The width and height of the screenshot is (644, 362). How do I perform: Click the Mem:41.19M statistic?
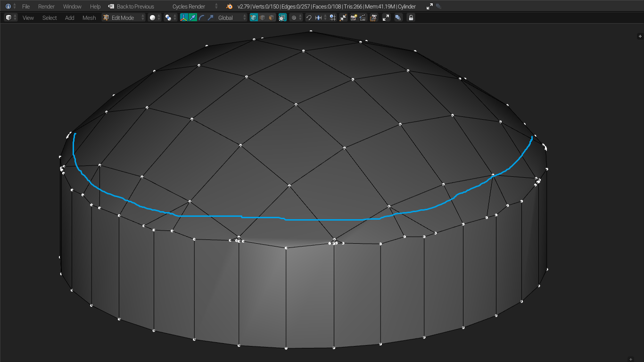click(x=380, y=7)
